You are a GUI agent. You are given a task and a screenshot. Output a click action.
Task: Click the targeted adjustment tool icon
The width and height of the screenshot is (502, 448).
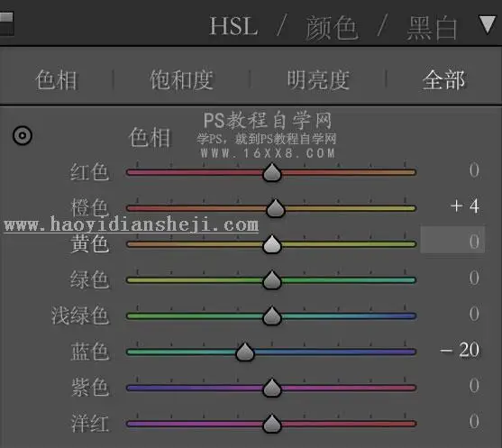pyautogui.click(x=23, y=135)
